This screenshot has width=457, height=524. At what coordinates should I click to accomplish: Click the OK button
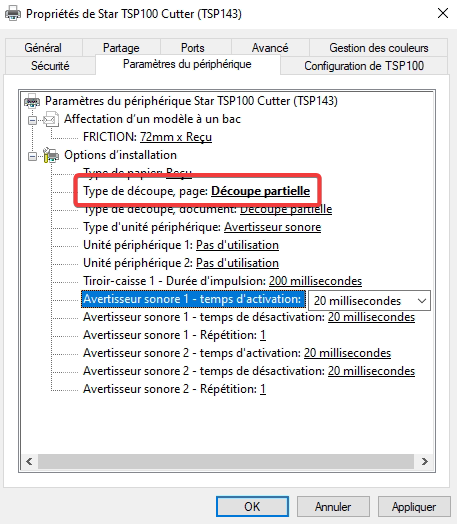click(252, 506)
